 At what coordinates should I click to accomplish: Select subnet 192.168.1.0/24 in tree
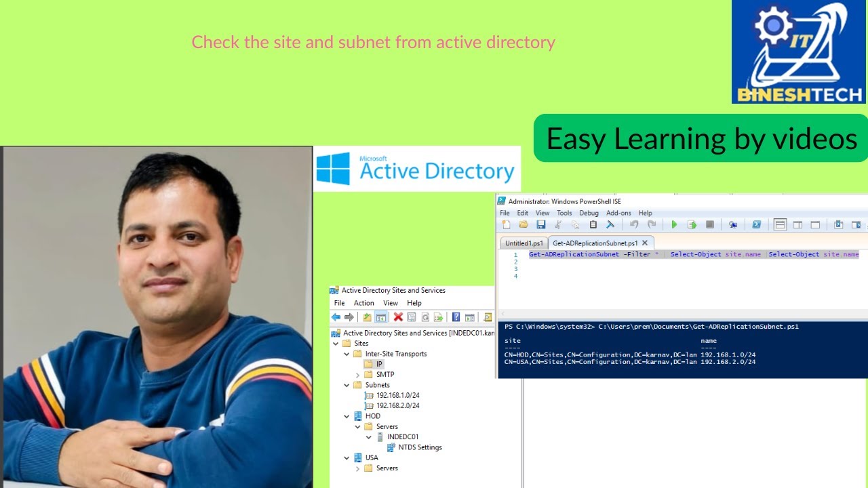(393, 395)
